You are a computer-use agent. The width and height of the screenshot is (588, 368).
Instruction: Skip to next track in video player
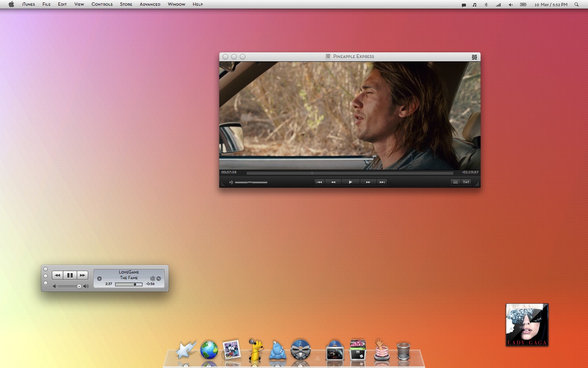pyautogui.click(x=382, y=182)
